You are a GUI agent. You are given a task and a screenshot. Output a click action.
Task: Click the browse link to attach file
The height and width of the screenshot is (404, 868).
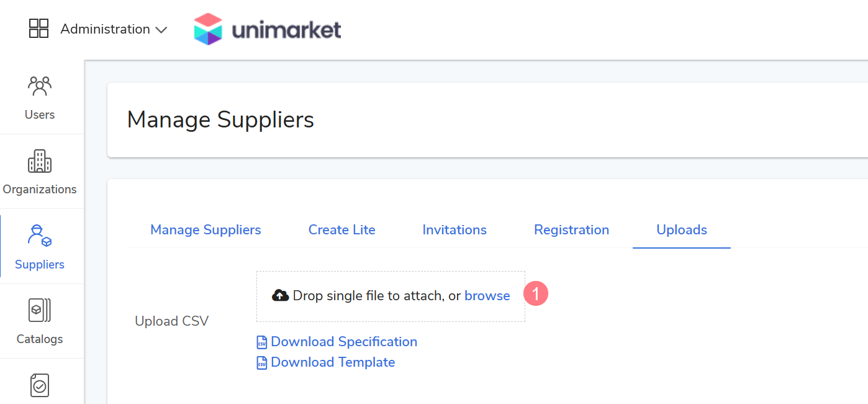pyautogui.click(x=487, y=296)
